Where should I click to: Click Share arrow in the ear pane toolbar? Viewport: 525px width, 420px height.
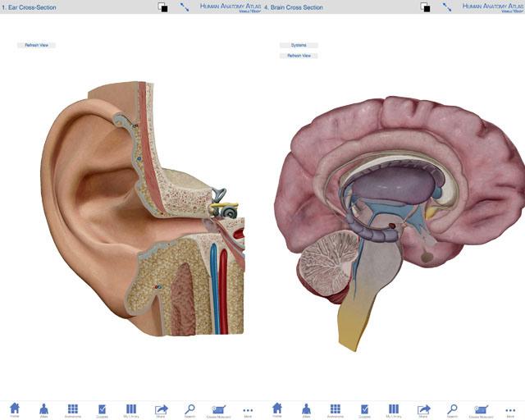(161, 409)
